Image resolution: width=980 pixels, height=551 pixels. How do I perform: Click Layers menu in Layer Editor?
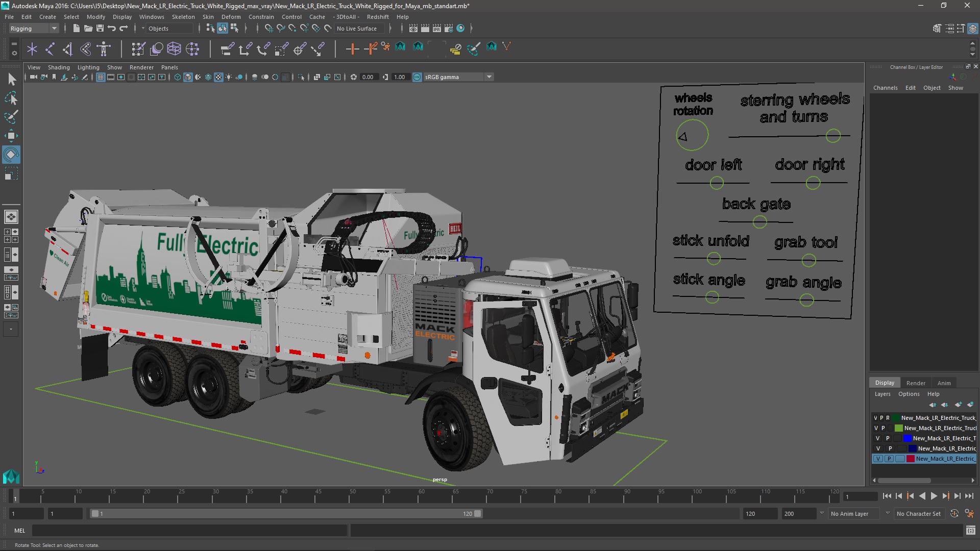click(882, 394)
